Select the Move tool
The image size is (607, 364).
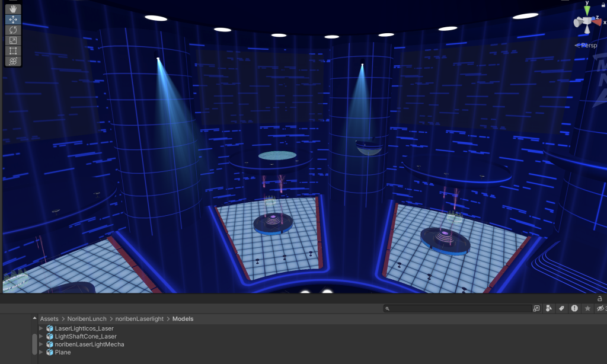[13, 20]
